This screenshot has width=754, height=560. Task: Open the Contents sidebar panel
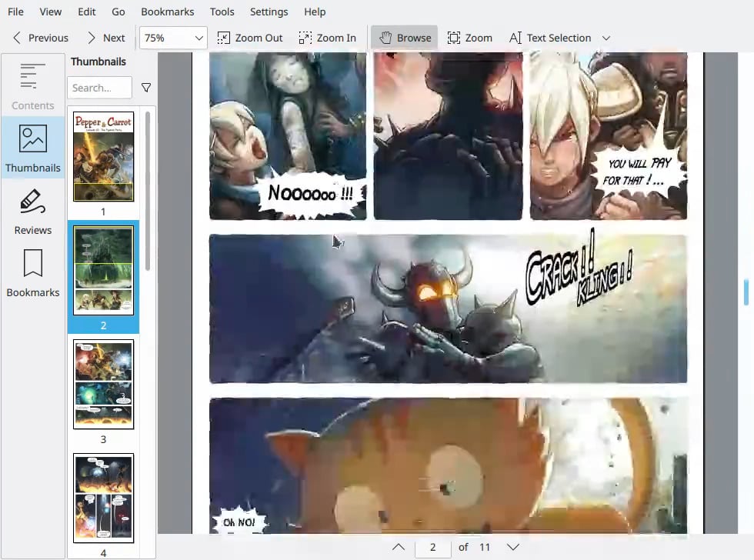pos(32,85)
